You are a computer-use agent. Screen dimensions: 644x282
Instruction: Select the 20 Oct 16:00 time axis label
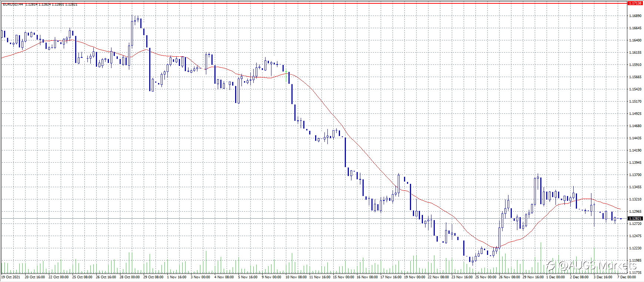35,277
